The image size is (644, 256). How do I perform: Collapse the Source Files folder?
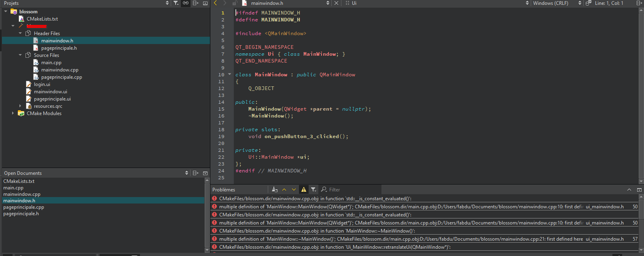[x=20, y=55]
